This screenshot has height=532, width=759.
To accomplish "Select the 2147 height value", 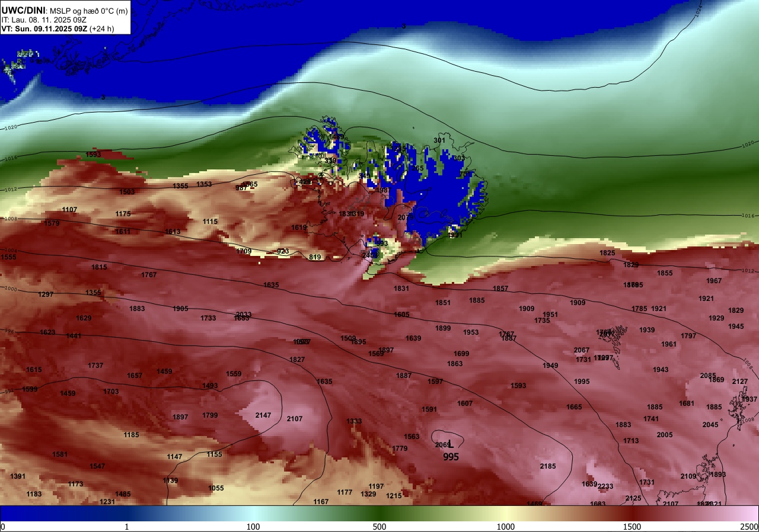I will 263,415.
